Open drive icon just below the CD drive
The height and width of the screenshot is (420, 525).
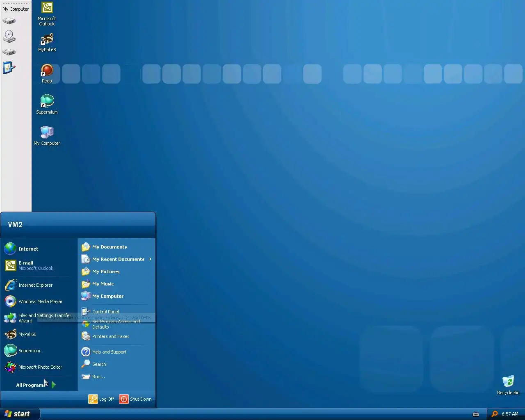coord(9,52)
